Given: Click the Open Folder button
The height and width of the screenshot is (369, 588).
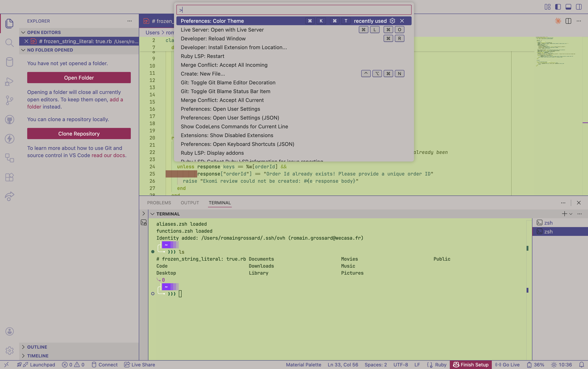Looking at the screenshot, I should [79, 78].
